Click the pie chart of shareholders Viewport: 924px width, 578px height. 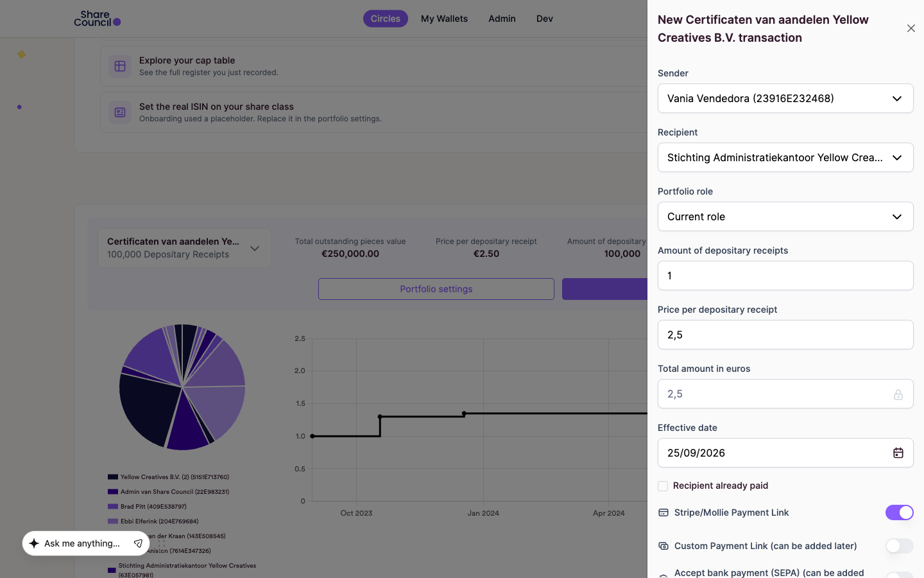coord(182,387)
